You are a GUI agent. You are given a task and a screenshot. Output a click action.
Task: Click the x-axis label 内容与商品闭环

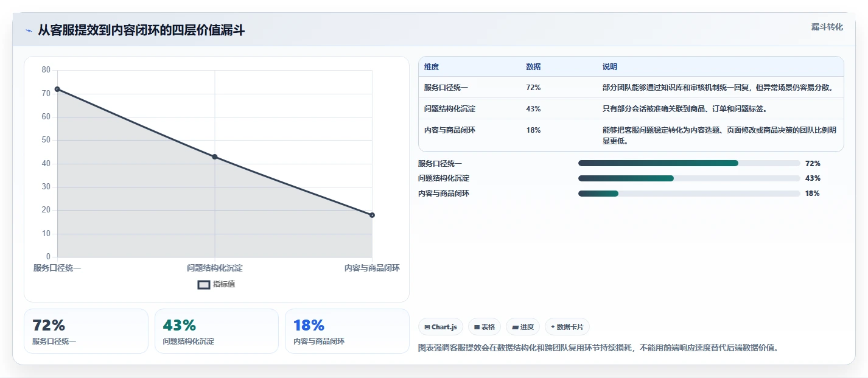click(x=372, y=268)
